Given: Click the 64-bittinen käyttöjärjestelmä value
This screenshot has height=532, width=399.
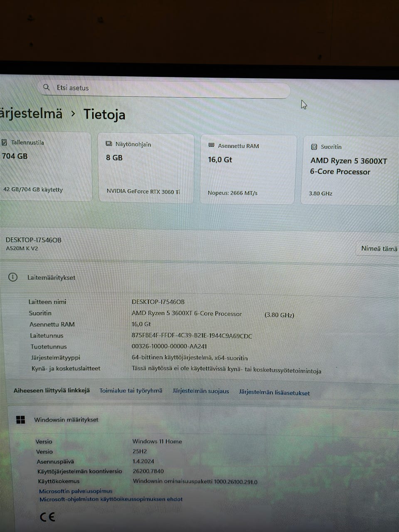Looking at the screenshot, I should click(x=190, y=358).
